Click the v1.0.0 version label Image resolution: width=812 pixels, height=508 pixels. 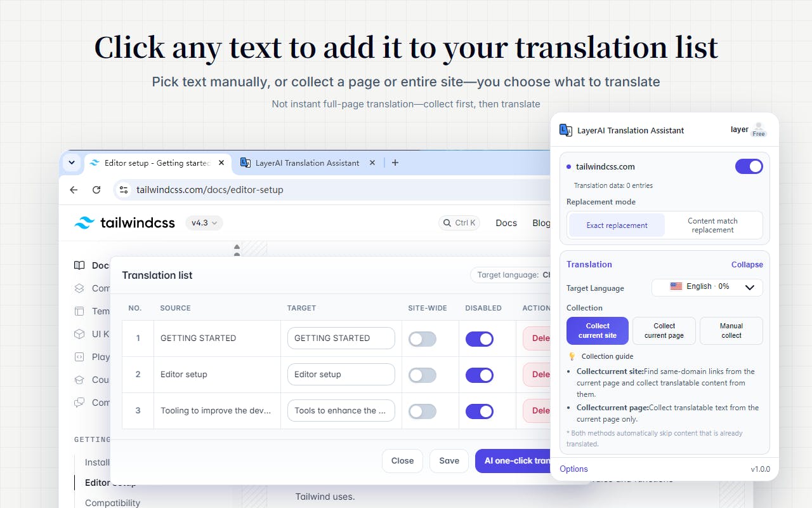(760, 469)
